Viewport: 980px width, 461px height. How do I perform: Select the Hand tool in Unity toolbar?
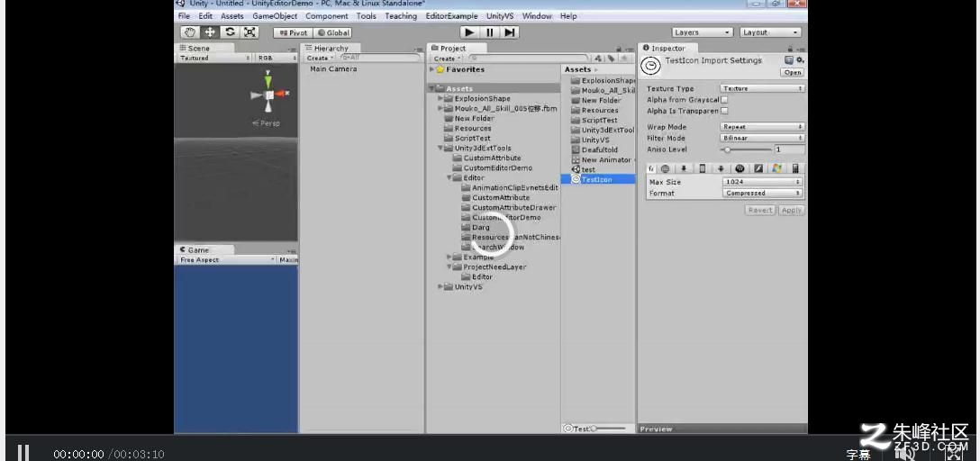pyautogui.click(x=190, y=32)
